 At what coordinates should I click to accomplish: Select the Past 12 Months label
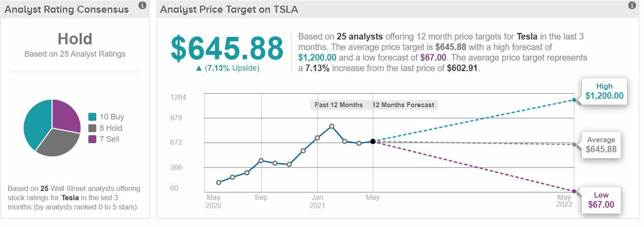(x=338, y=105)
